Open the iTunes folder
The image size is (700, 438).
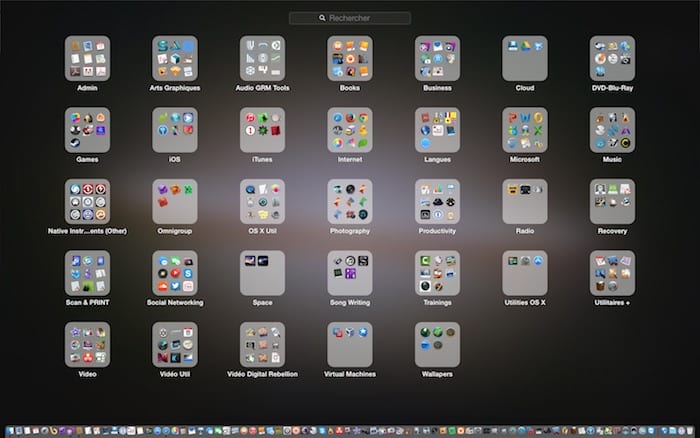click(x=262, y=130)
